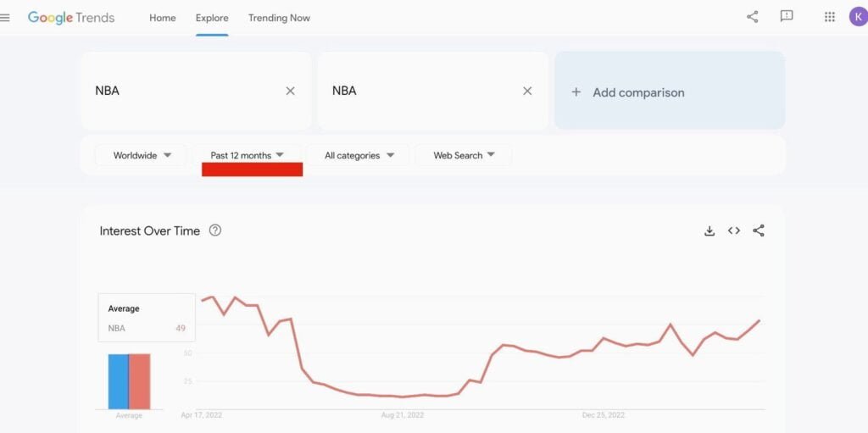Click the Aug 21, 2022 axis label

403,414
